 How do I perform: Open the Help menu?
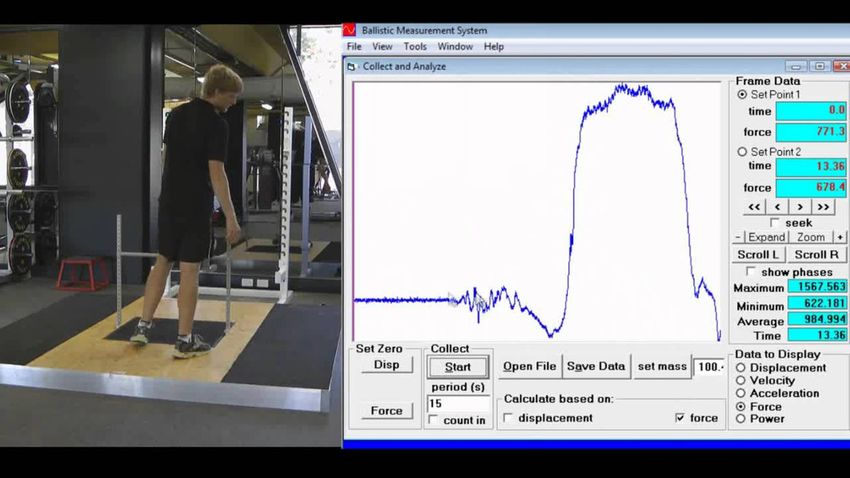click(494, 47)
